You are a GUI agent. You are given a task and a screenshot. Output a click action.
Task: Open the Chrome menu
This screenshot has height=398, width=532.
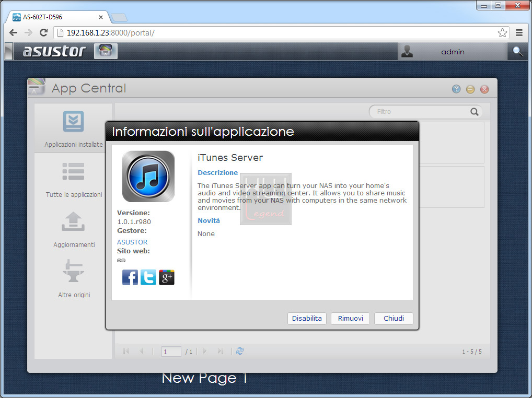click(519, 32)
